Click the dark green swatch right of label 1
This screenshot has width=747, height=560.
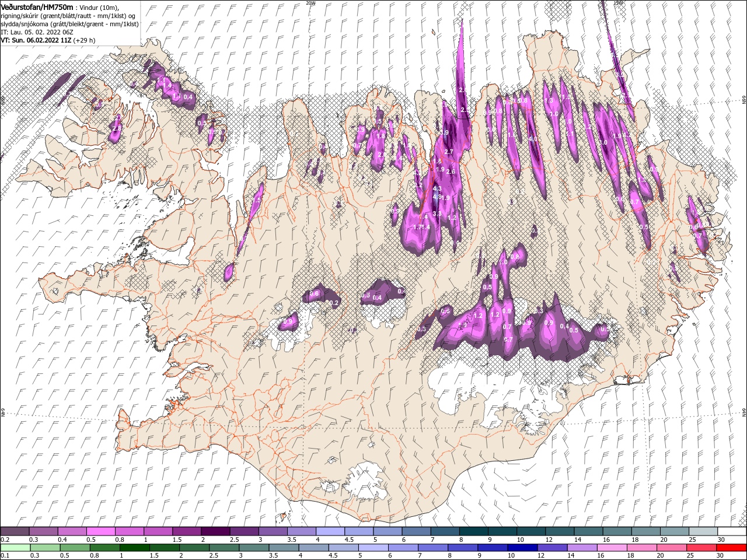(x=134, y=548)
